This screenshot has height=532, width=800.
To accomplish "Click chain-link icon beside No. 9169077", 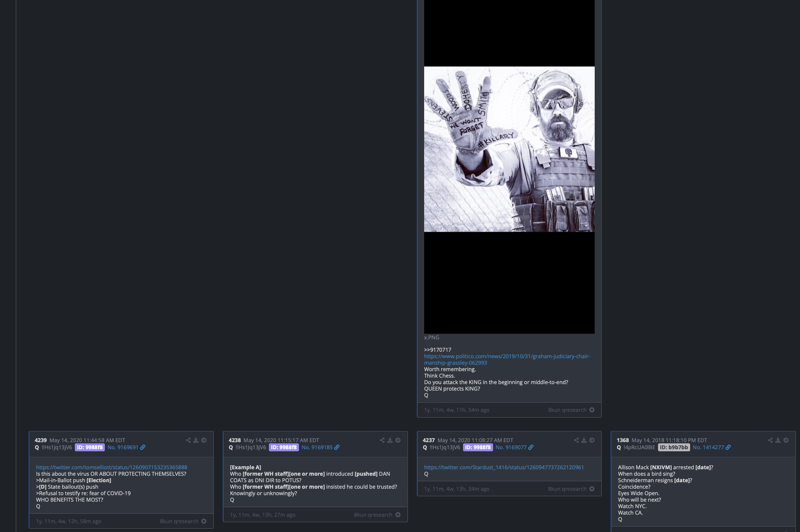I will click(x=531, y=447).
